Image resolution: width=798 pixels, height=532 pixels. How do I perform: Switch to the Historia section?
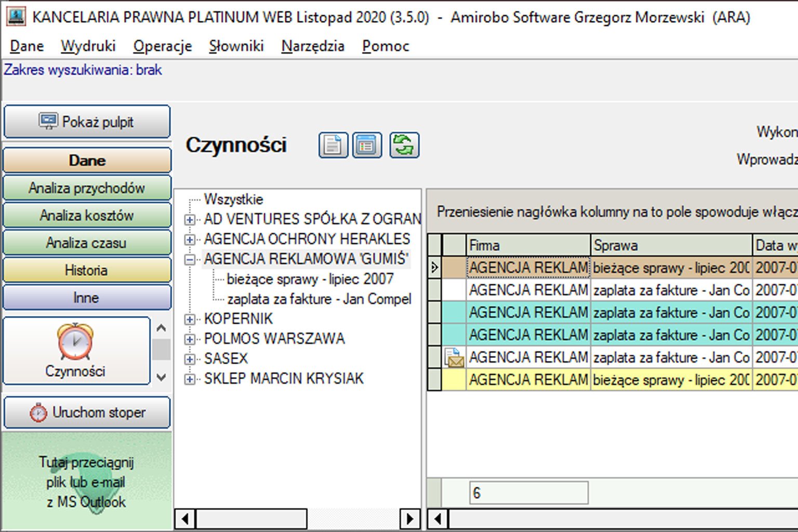click(87, 270)
